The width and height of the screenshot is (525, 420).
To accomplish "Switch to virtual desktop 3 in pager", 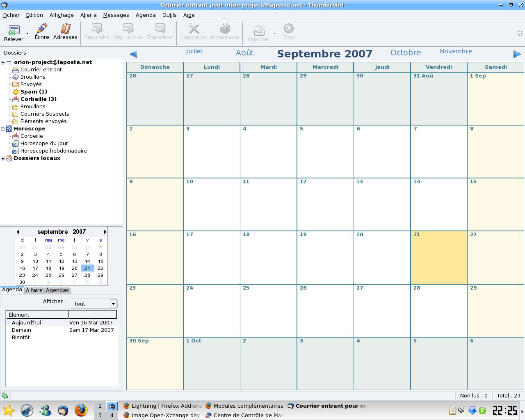I will [x=100, y=415].
